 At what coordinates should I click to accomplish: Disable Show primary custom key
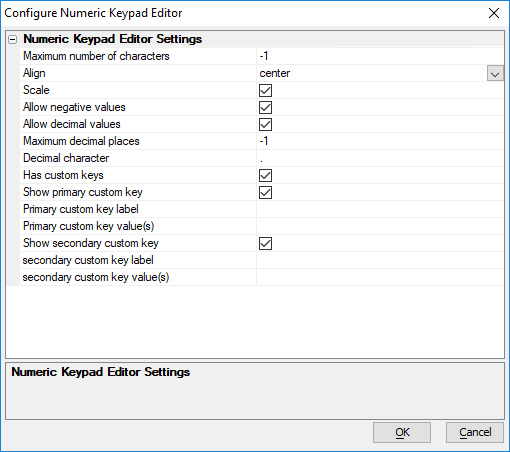click(265, 192)
